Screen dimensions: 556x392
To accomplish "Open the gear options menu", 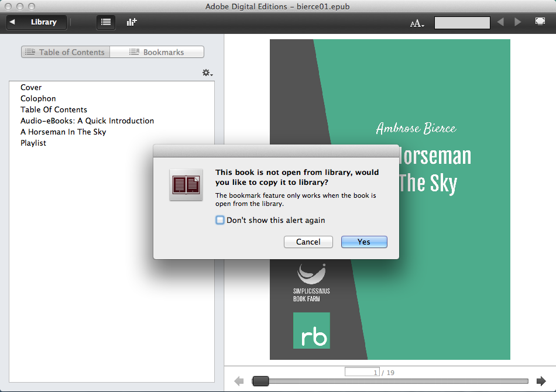I will coord(207,73).
